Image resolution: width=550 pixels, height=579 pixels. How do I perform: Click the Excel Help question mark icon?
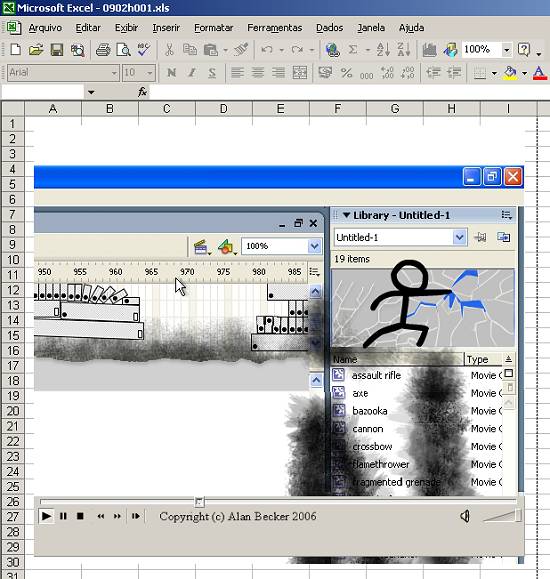pyautogui.click(x=524, y=49)
